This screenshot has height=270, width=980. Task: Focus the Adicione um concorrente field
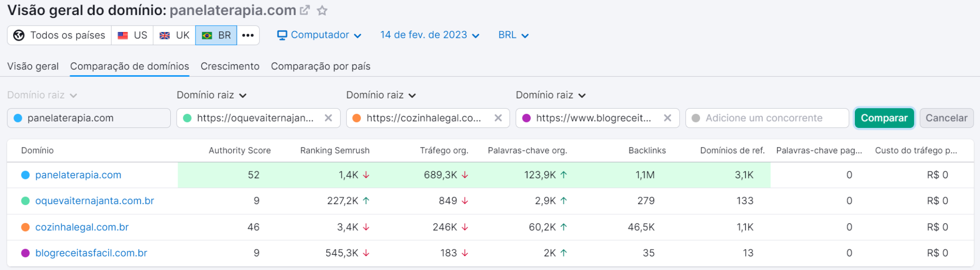[767, 118]
